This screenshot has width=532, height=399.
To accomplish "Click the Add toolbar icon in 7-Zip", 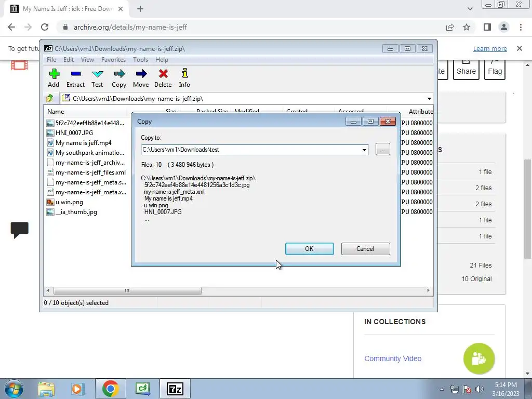I will (x=54, y=78).
